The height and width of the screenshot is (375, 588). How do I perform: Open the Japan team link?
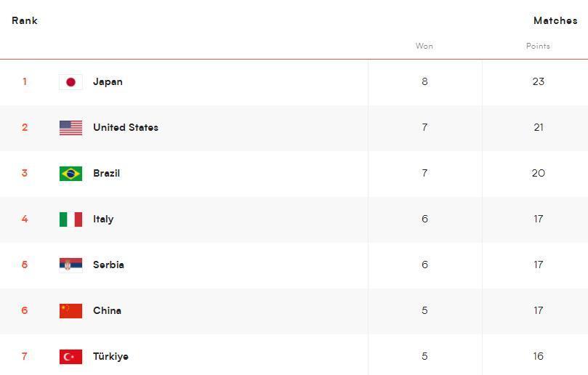pos(108,81)
